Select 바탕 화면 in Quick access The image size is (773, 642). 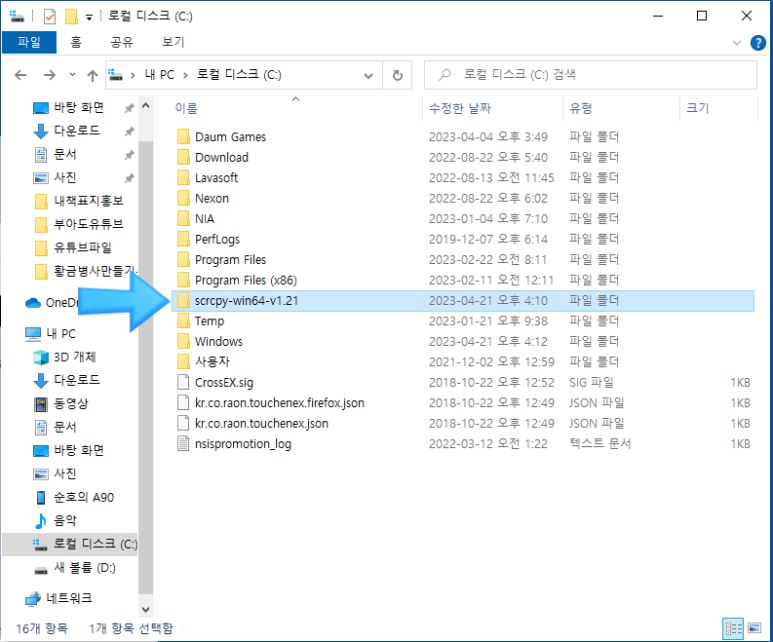coord(79,107)
